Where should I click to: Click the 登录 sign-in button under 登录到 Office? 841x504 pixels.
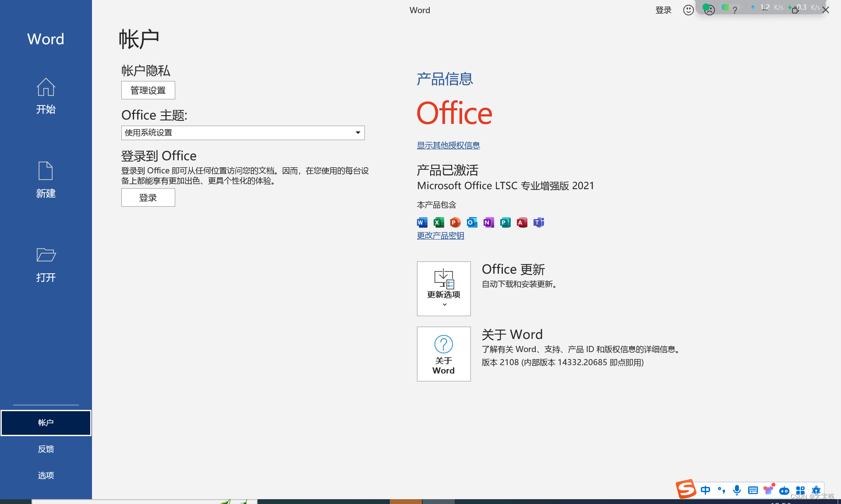(x=148, y=197)
